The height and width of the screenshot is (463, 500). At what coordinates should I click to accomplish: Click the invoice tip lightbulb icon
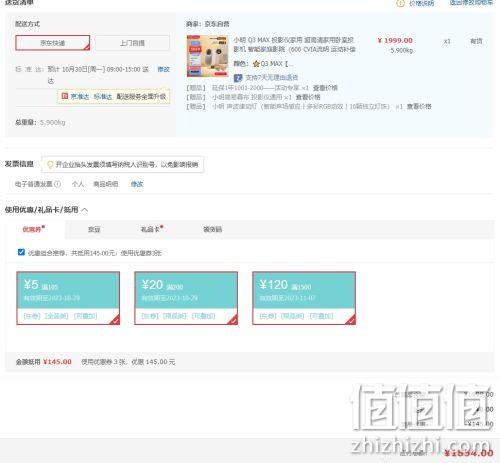pyautogui.click(x=50, y=164)
